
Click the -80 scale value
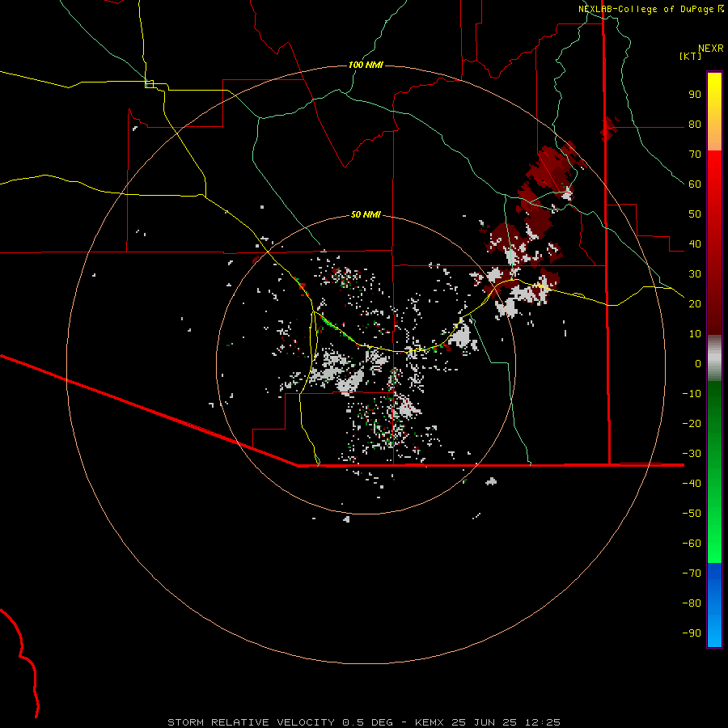(692, 603)
